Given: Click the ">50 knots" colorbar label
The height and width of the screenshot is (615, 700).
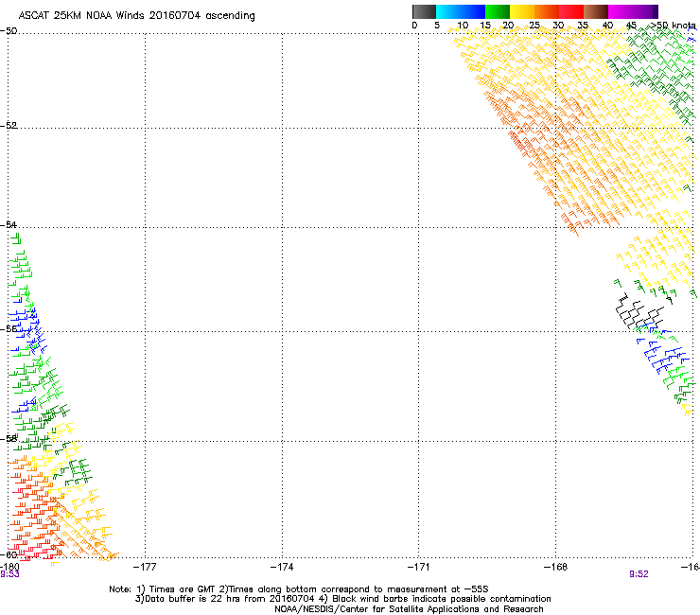Looking at the screenshot, I should point(673,26).
